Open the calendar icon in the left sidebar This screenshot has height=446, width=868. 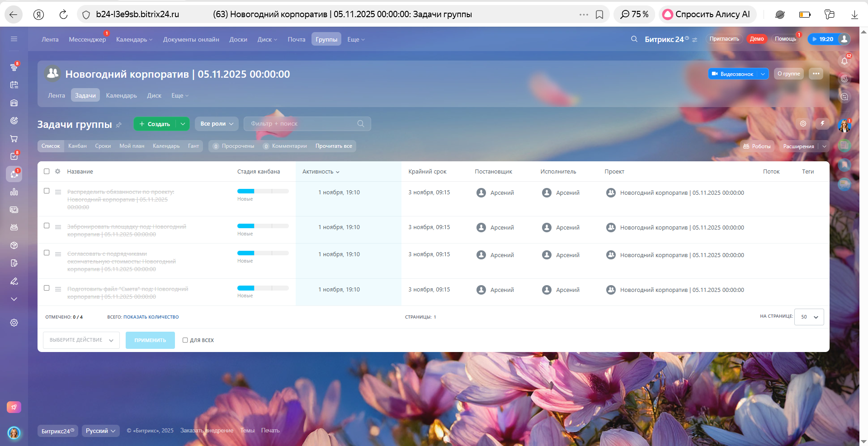click(x=14, y=85)
